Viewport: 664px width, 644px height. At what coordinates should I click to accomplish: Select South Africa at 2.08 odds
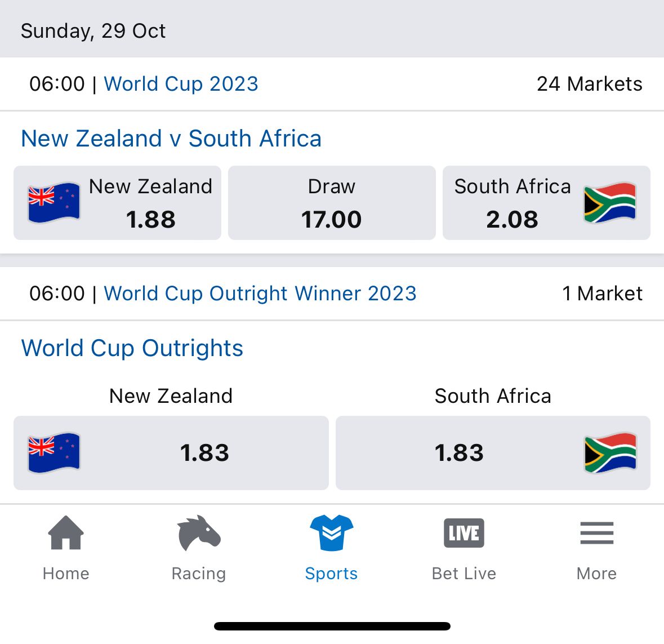[546, 203]
